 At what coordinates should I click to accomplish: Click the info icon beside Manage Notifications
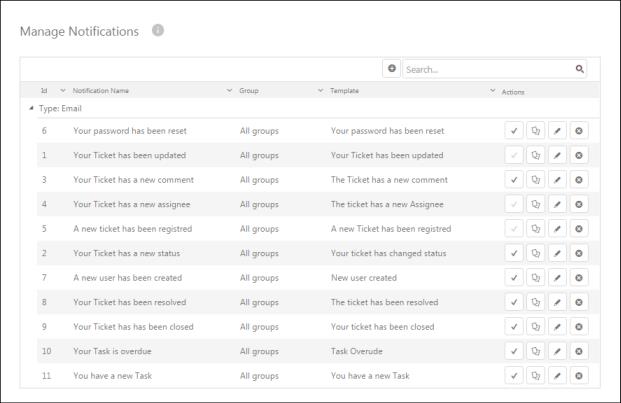157,31
